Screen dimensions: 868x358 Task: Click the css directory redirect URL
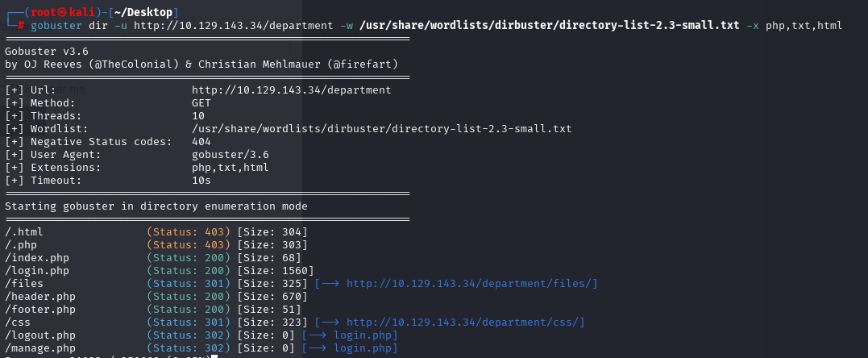pyautogui.click(x=464, y=323)
